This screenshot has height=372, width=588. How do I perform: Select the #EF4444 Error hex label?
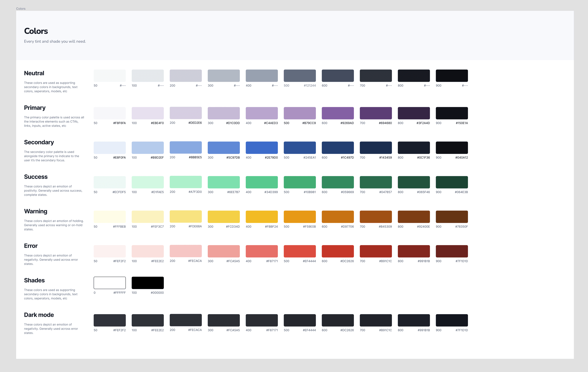pos(309,261)
